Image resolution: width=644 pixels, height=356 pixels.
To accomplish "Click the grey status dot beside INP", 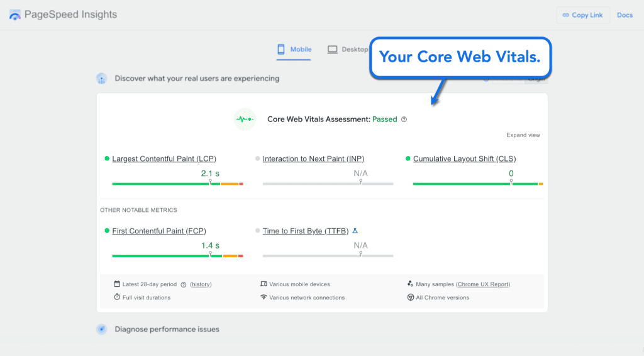I will [257, 159].
